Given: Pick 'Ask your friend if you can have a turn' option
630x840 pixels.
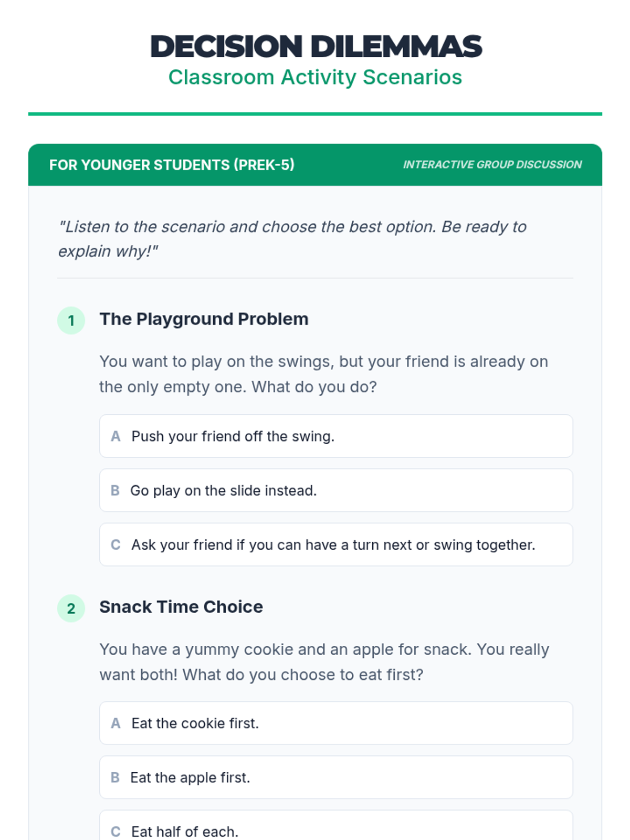Looking at the screenshot, I should pyautogui.click(x=336, y=545).
